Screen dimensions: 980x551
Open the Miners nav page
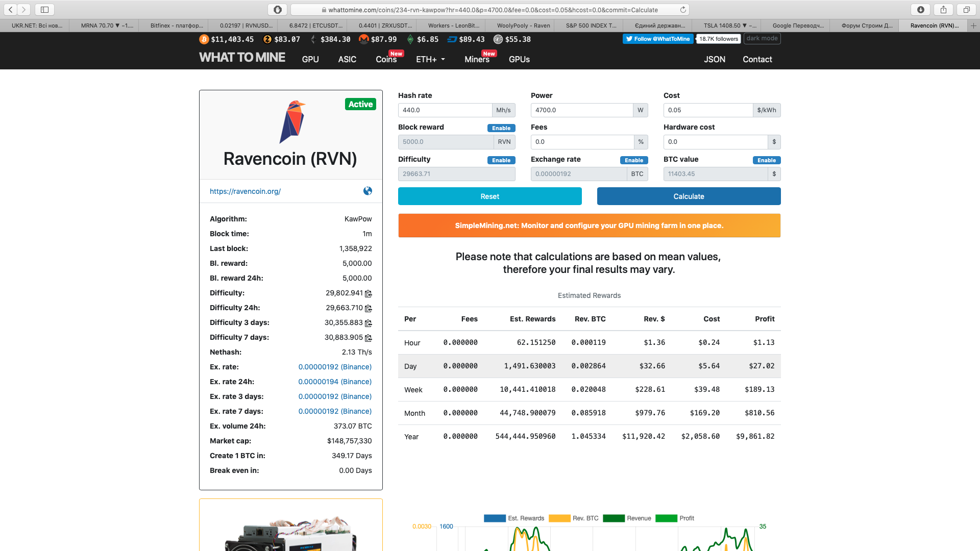tap(477, 60)
